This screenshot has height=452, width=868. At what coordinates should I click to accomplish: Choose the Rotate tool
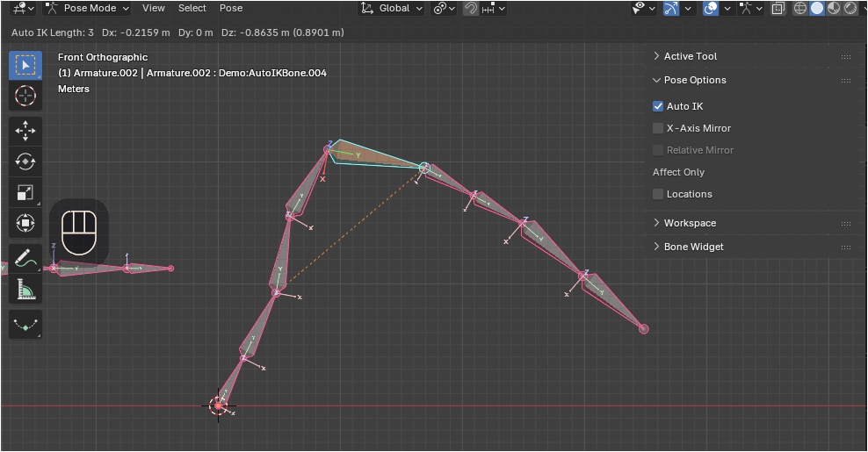[x=25, y=161]
